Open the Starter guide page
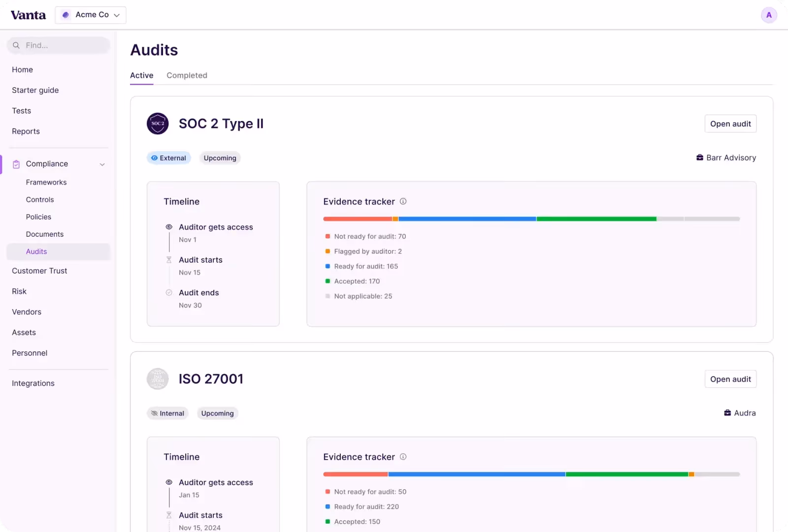Viewport: 788px width, 532px height. (35, 91)
